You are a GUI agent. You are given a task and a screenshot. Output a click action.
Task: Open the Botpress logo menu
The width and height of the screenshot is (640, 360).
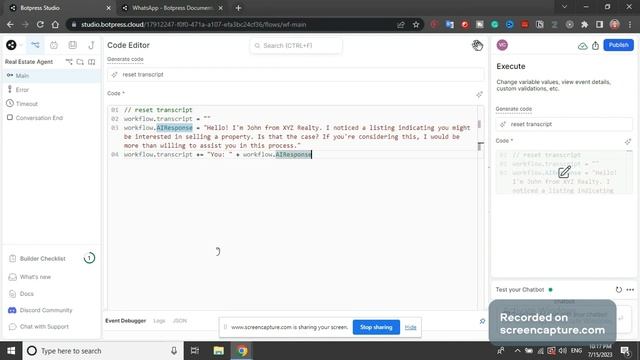click(x=11, y=45)
